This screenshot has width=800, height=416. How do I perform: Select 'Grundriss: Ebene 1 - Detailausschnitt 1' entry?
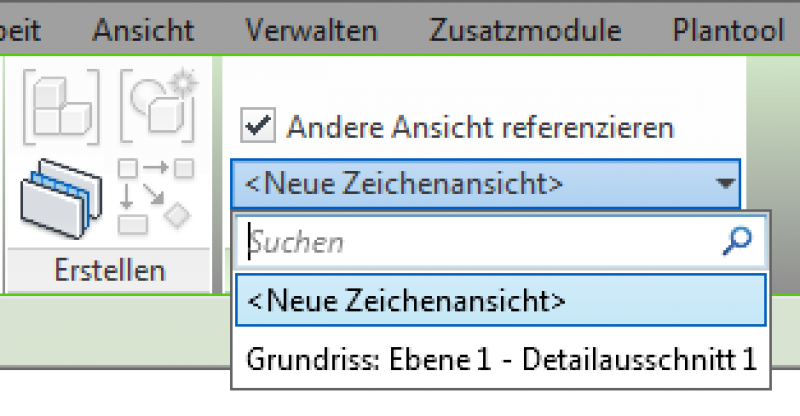click(x=500, y=358)
